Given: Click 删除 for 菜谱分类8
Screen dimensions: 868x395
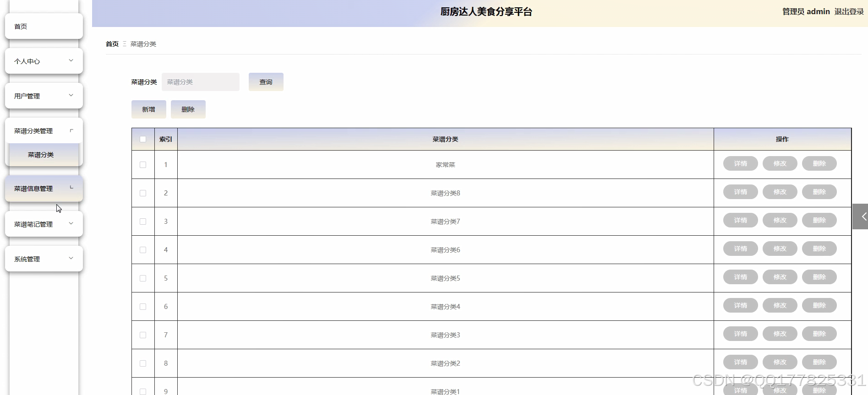Looking at the screenshot, I should tap(819, 192).
